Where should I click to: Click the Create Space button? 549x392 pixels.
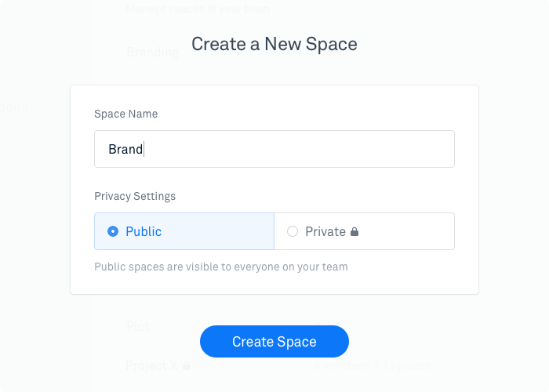(x=274, y=341)
